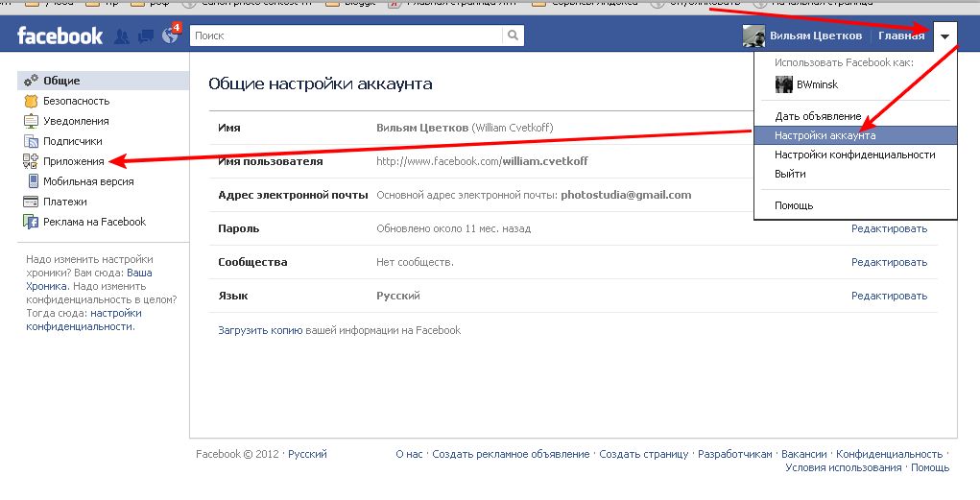Open О нас footer link

click(409, 454)
